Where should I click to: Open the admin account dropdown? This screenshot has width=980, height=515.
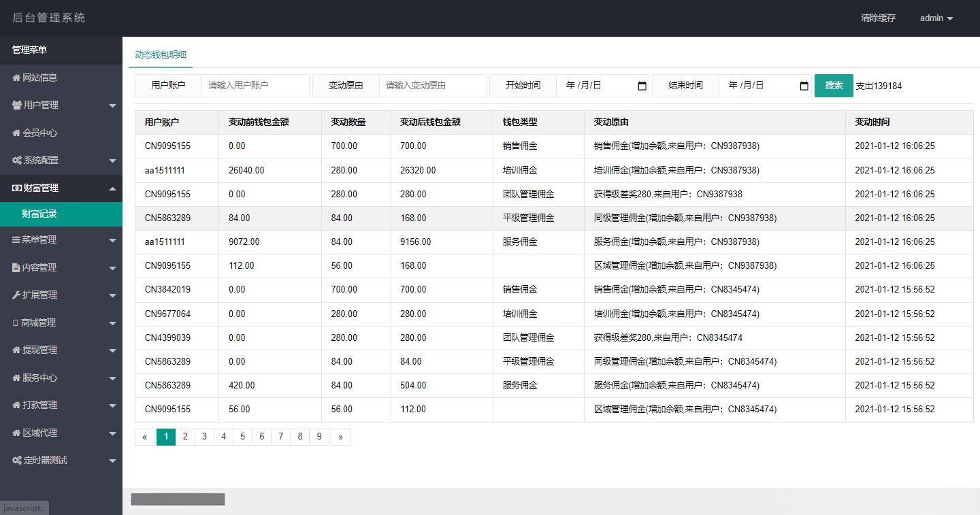pyautogui.click(x=936, y=18)
